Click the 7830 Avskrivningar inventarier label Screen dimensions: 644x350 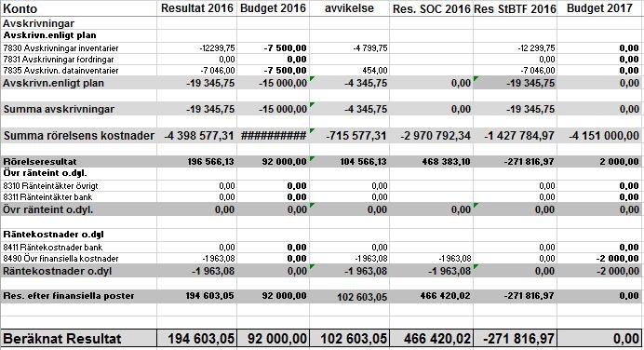pos(60,48)
